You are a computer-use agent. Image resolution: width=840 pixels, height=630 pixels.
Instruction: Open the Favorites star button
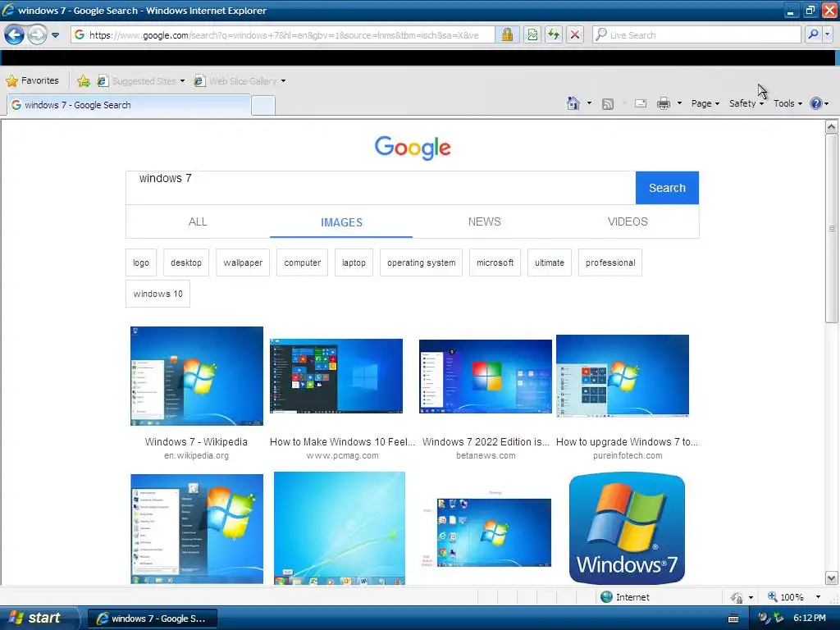32,81
